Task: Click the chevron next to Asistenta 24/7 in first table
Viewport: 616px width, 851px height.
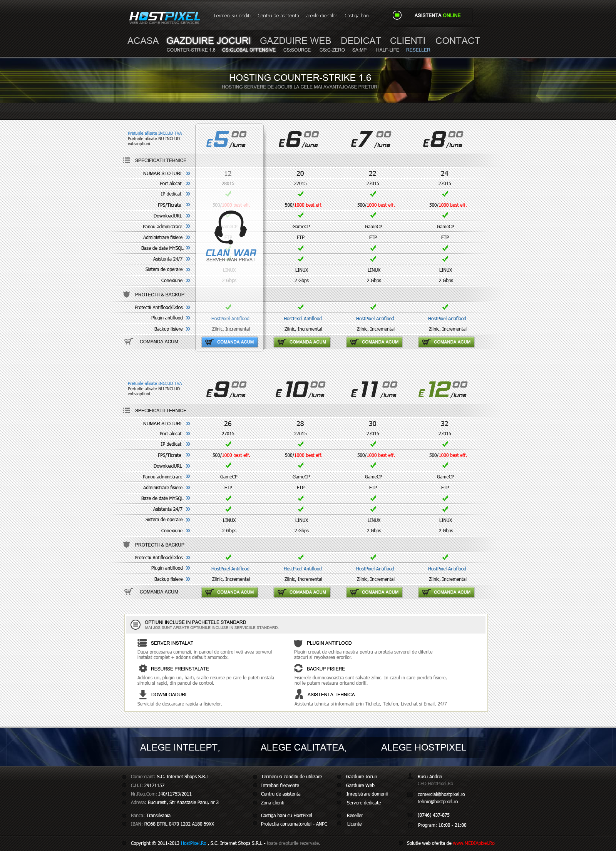Action: click(188, 259)
